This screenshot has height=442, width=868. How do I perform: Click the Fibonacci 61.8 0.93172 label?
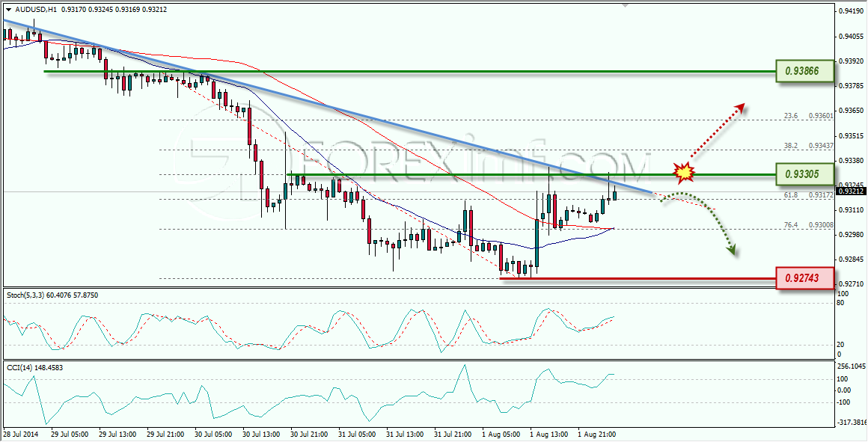pos(807,194)
